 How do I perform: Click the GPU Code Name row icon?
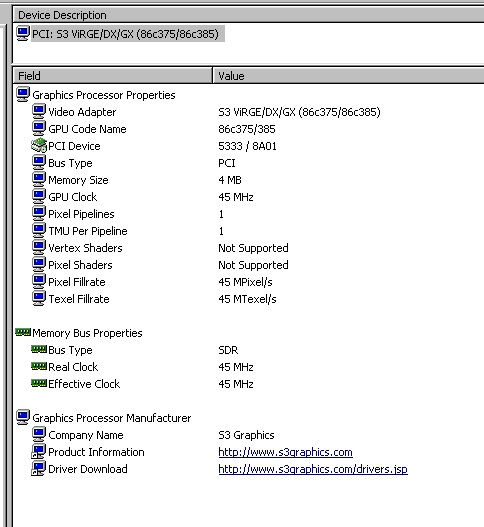(39, 129)
